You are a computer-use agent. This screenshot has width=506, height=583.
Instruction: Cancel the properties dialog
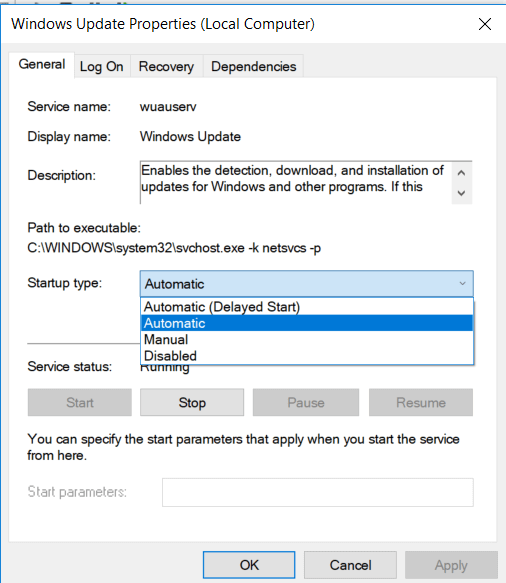click(350, 565)
